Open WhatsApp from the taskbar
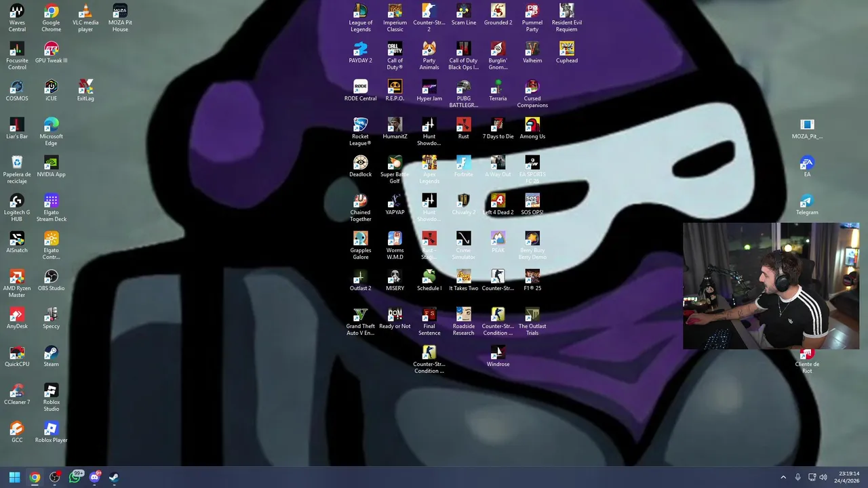The image size is (868, 488). tap(75, 477)
